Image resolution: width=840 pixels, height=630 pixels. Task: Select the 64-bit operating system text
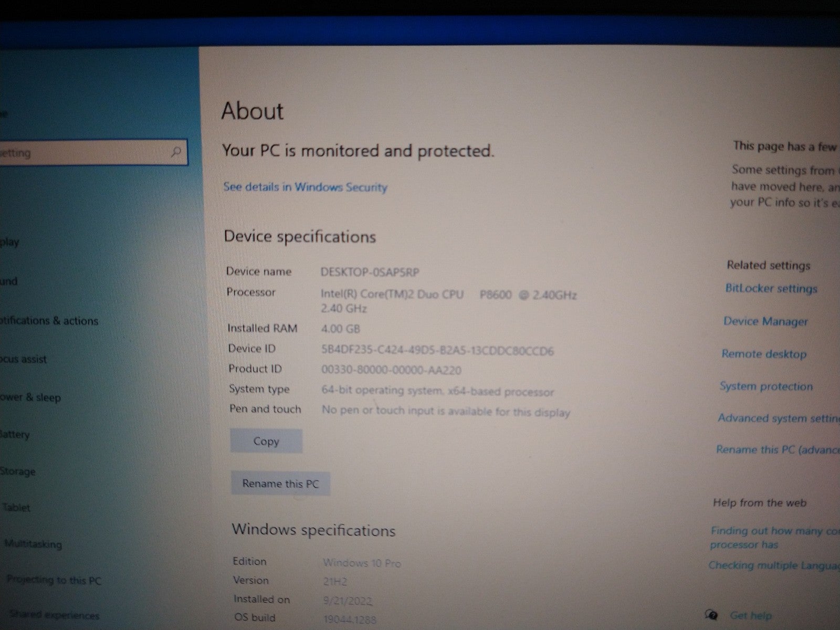pyautogui.click(x=438, y=391)
